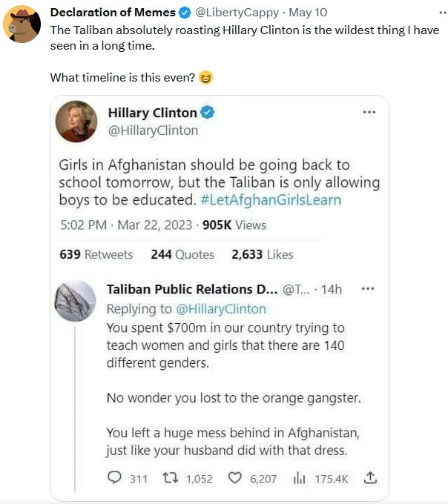
Task: Open more options on Taliban reply
Action: click(x=367, y=289)
